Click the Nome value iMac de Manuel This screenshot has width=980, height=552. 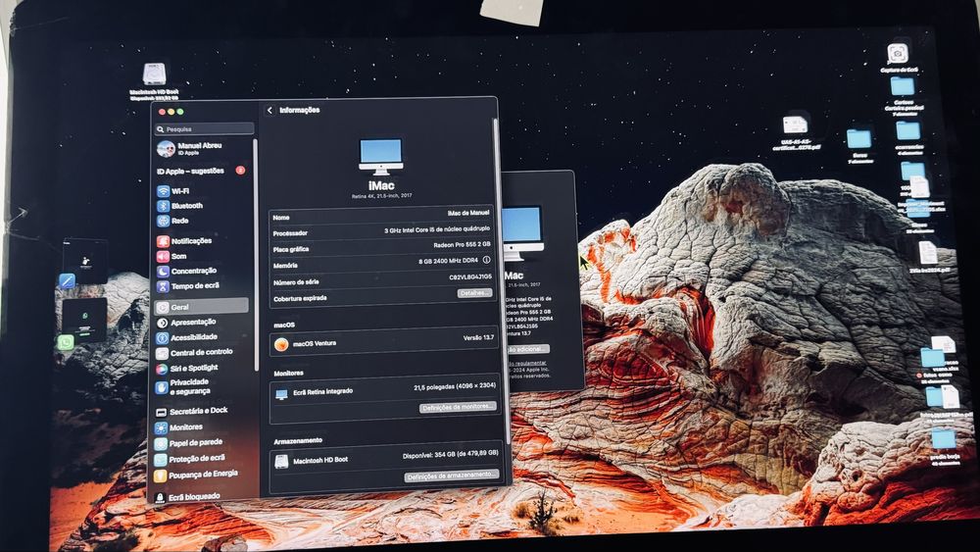[x=468, y=213]
